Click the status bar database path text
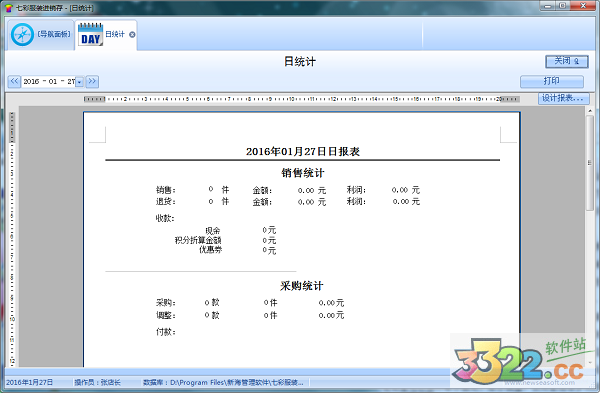Image resolution: width=600 pixels, height=393 pixels. point(223,382)
